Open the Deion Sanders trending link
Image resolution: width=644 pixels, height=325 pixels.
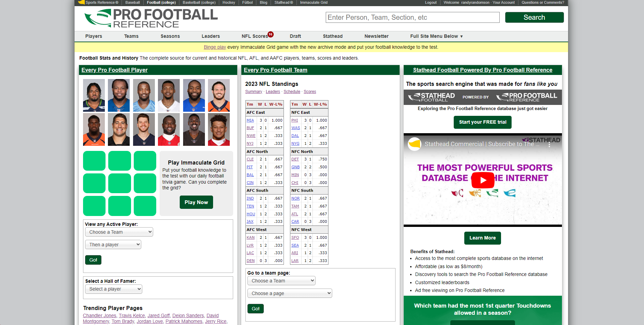(x=188, y=315)
